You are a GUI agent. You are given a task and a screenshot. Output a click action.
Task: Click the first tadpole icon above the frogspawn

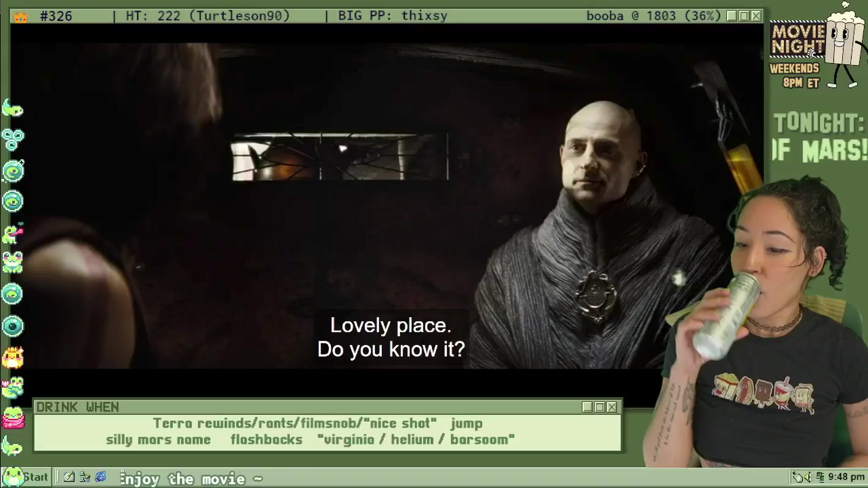[13, 108]
